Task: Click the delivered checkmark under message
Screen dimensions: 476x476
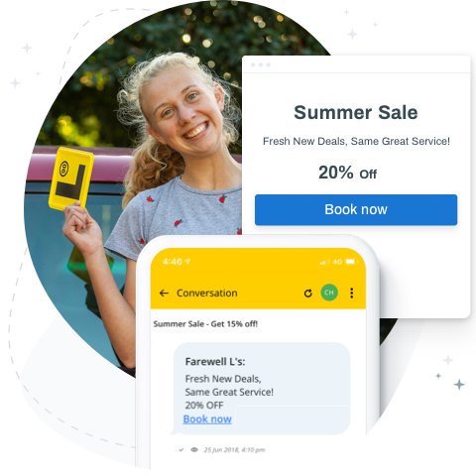Action: (181, 449)
